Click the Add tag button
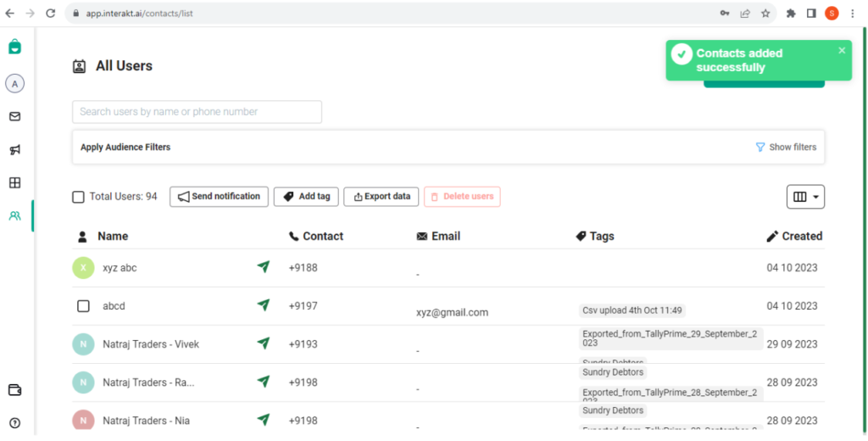Screen dimensions: 868x441 306,197
